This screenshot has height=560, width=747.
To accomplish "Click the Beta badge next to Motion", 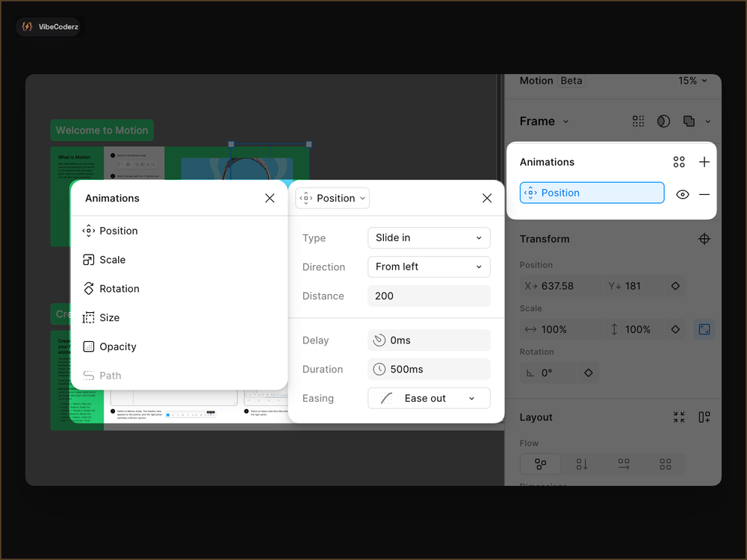I will click(x=571, y=81).
